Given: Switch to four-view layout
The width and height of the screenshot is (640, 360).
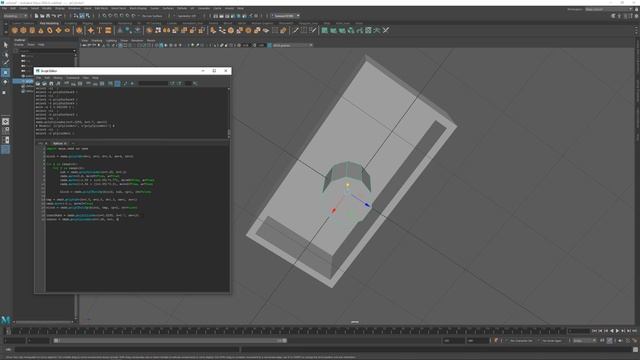Looking at the screenshot, I should click(5, 131).
